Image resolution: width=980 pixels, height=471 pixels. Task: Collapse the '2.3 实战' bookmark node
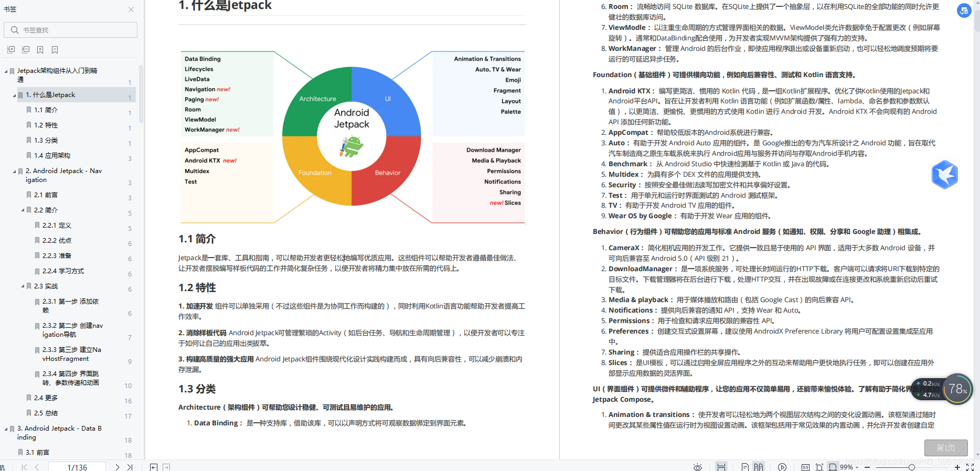tap(23, 286)
